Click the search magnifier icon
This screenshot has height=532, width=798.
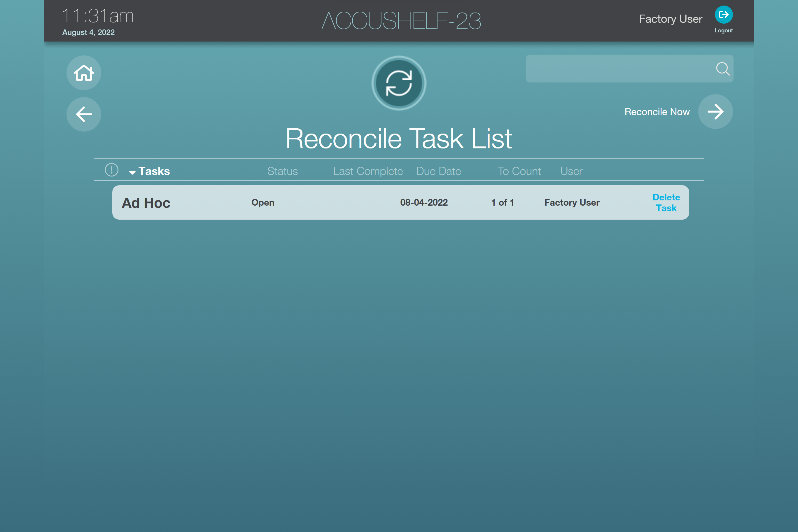tap(722, 69)
